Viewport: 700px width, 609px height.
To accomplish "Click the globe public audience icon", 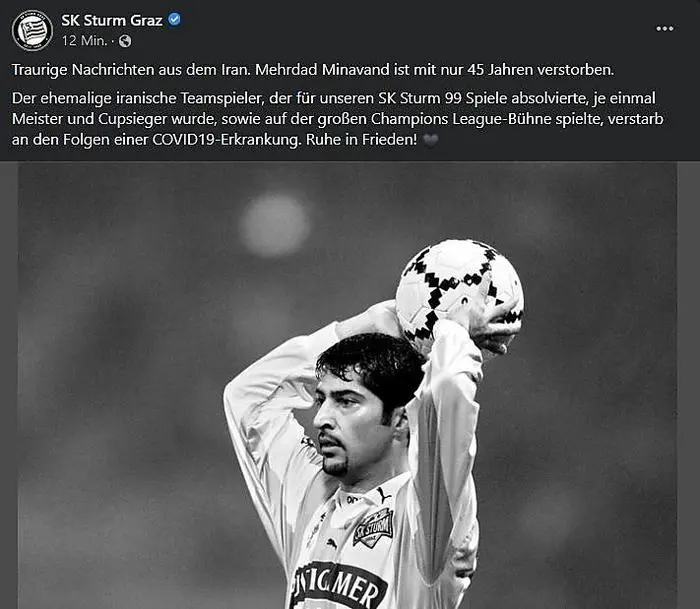I will click(125, 41).
